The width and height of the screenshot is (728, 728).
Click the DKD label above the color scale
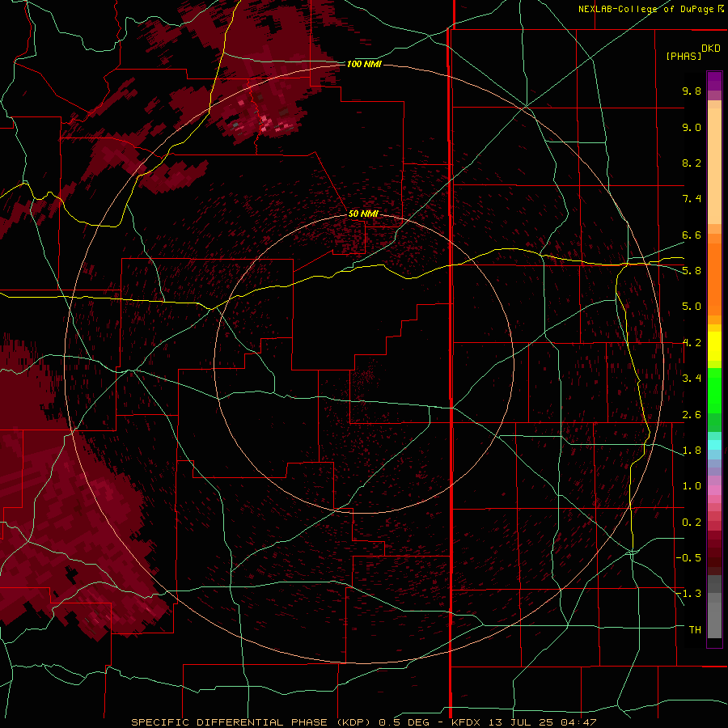tap(711, 49)
